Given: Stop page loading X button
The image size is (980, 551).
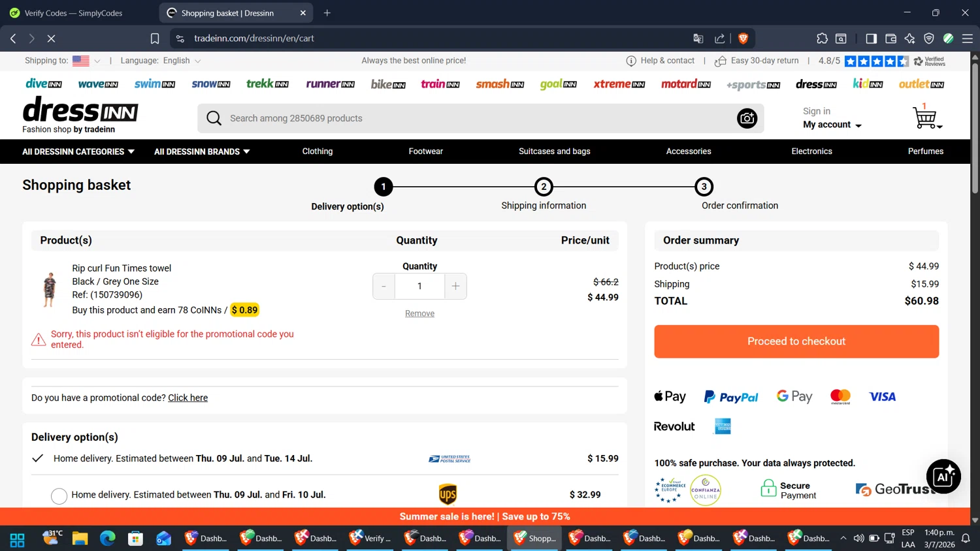Looking at the screenshot, I should 51,39.
